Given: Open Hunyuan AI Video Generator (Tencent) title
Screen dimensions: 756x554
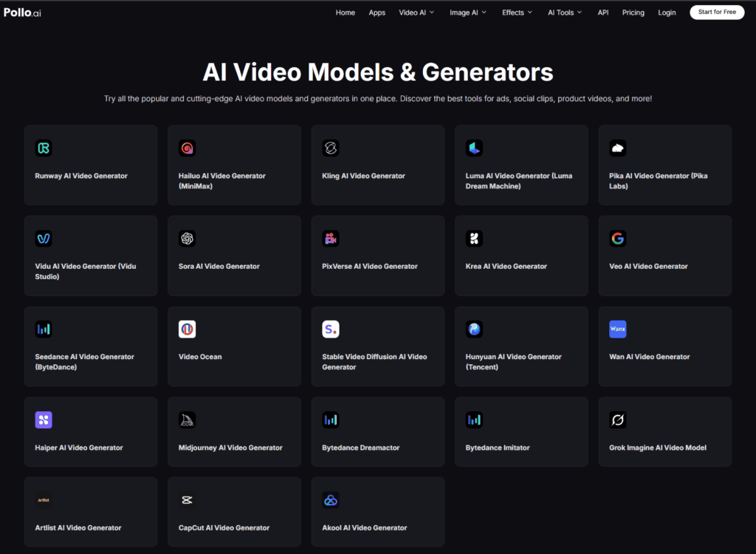Looking at the screenshot, I should click(514, 362).
